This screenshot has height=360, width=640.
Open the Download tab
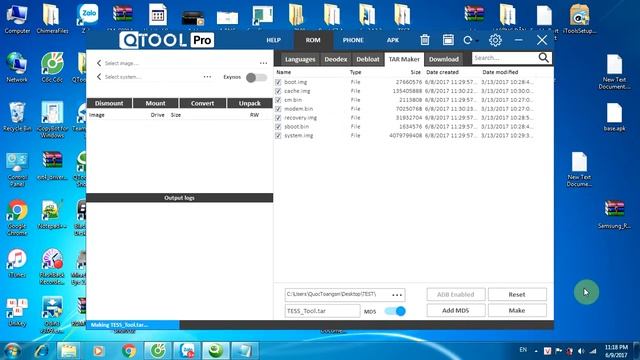click(444, 59)
